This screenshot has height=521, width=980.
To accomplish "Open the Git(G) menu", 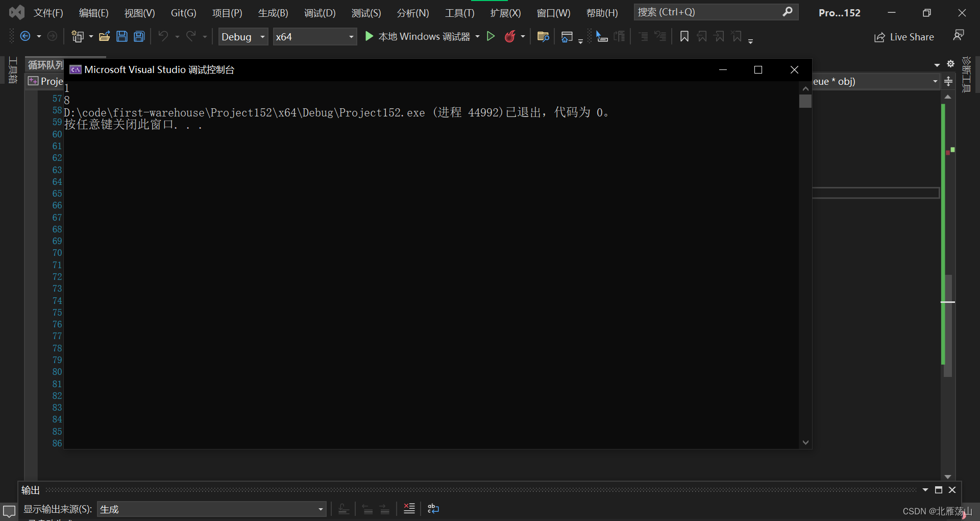I will tap(183, 13).
